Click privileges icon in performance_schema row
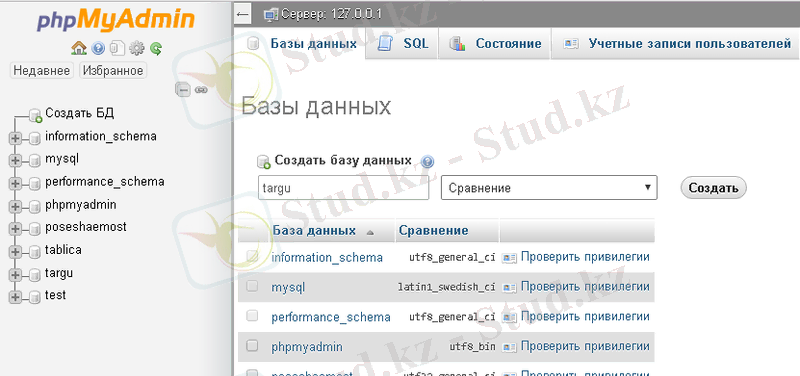This screenshot has width=800, height=376. (510, 317)
